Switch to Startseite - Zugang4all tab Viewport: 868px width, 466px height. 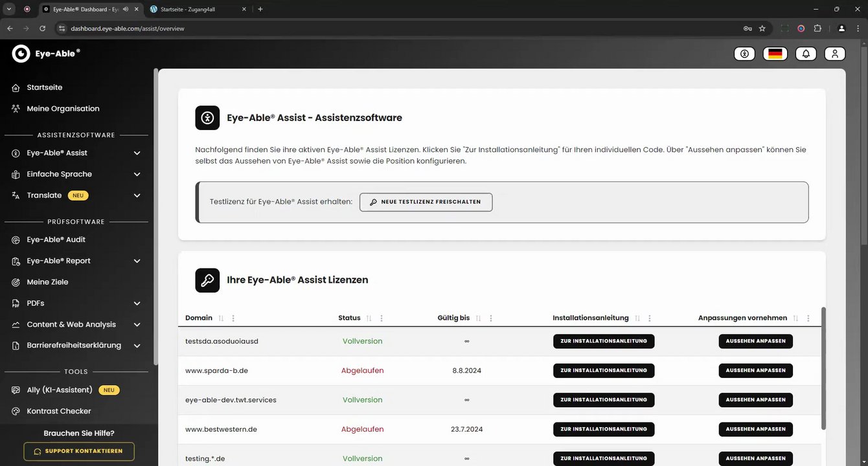(198, 9)
